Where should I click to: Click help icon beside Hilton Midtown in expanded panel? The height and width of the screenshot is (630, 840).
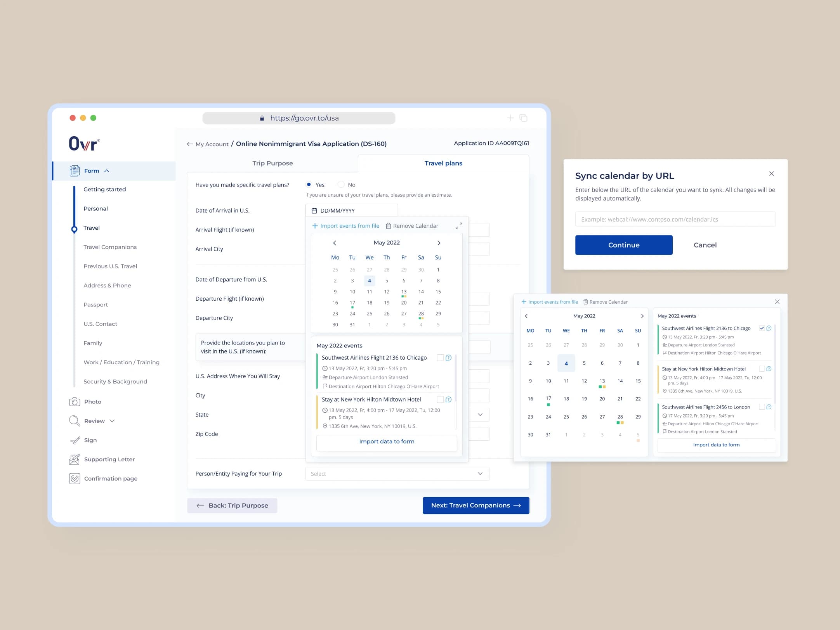pyautogui.click(x=769, y=369)
